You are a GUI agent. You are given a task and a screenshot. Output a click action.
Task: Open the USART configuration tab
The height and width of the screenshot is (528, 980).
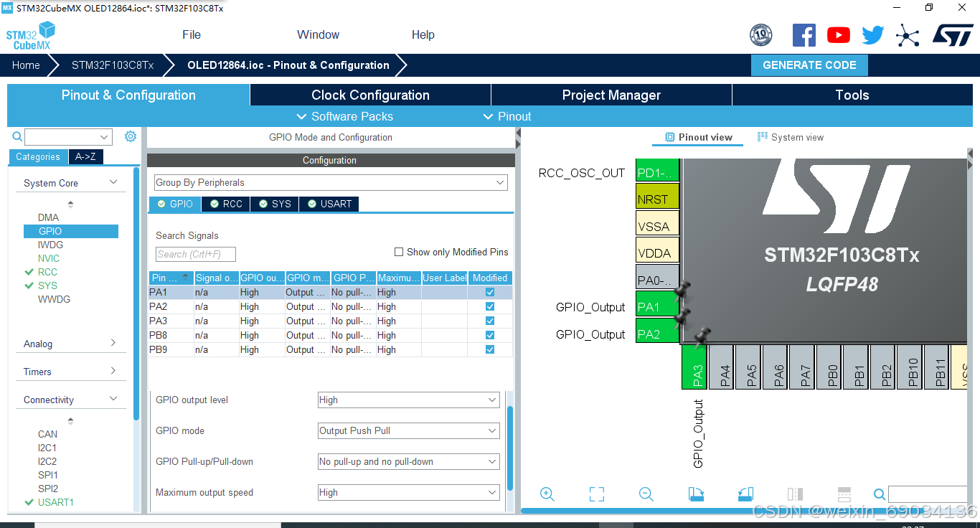329,204
